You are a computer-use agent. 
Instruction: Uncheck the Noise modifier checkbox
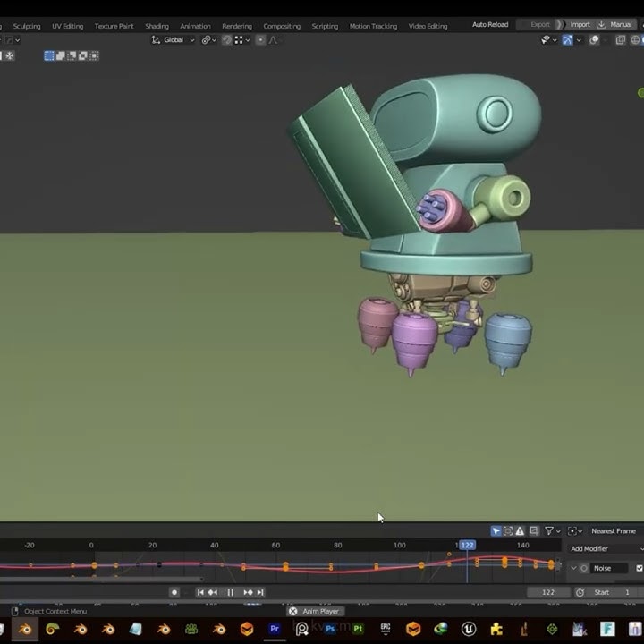(639, 568)
